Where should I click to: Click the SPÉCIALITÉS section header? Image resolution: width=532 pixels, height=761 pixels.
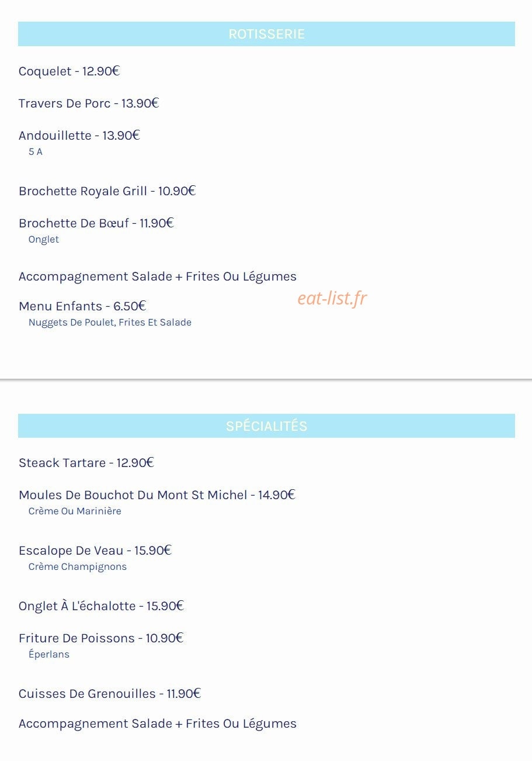pos(266,426)
